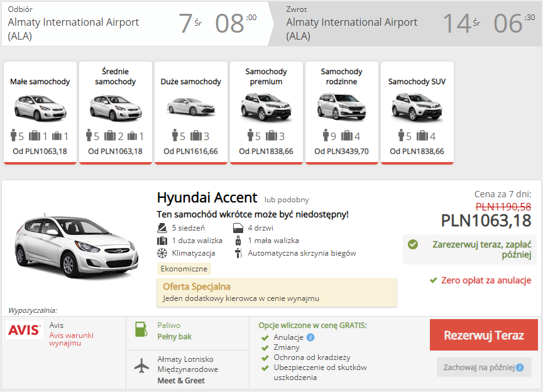This screenshot has width=543, height=392.
Task: Select the Duże samochody category card
Action: tap(191, 112)
